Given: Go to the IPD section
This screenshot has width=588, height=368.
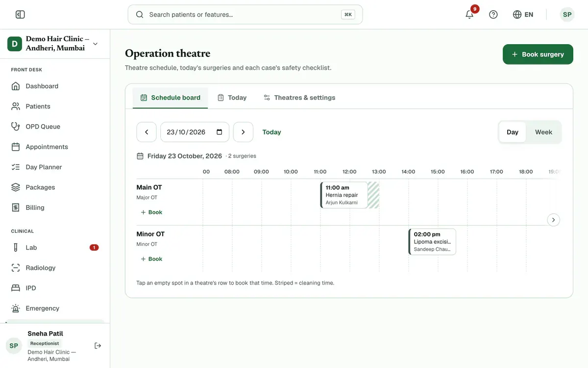Looking at the screenshot, I should point(55,288).
